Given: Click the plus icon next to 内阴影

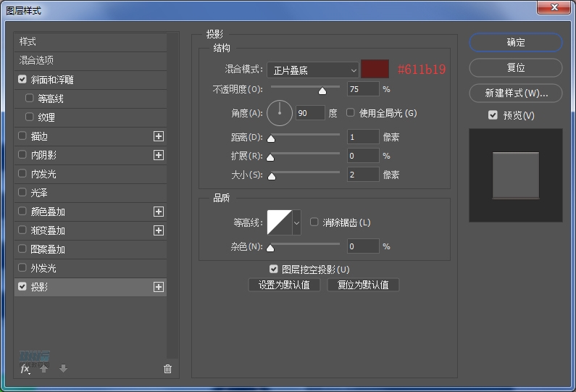Looking at the screenshot, I should coord(159,155).
